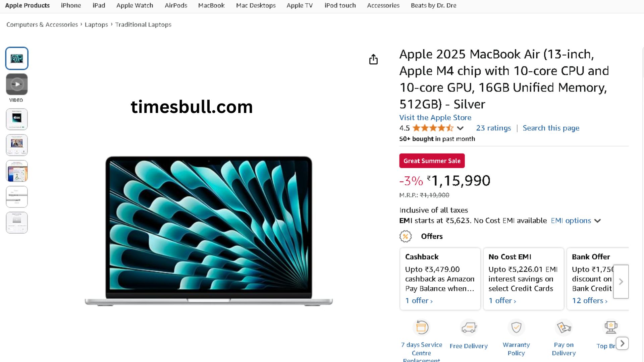644x362 pixels.
Task: Select the Top Brand trophy icon
Action: coord(611,327)
